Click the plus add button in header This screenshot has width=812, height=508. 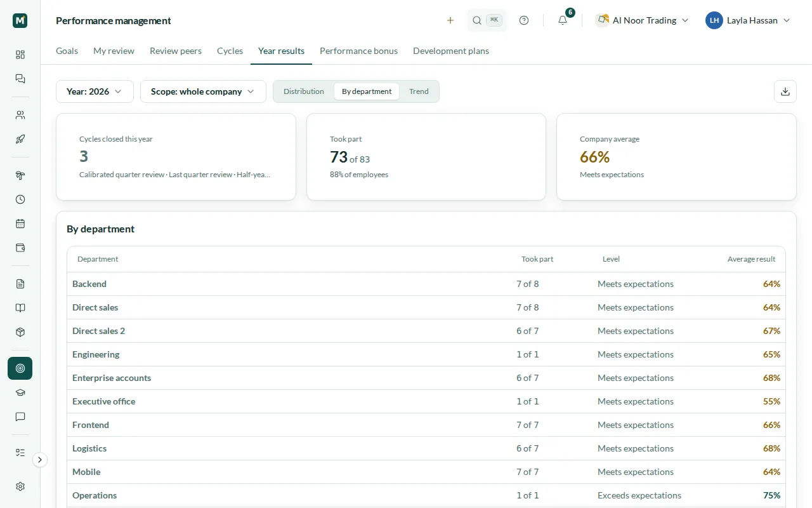coord(450,20)
